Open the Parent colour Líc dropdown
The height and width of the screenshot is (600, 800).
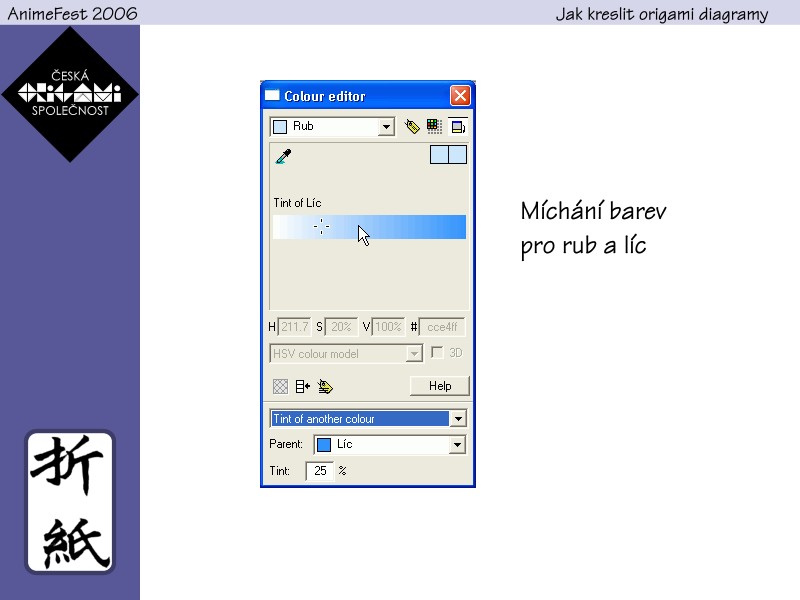[457, 444]
